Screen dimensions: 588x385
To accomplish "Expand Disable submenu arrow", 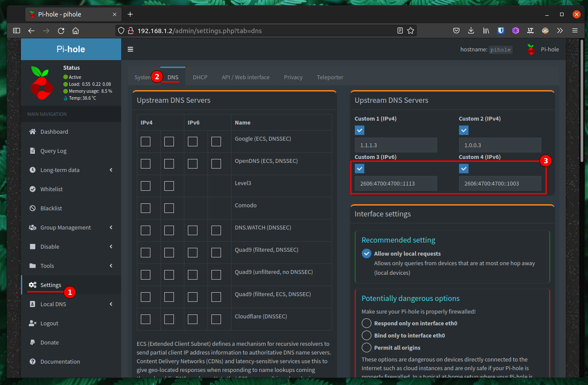I will (x=111, y=247).
